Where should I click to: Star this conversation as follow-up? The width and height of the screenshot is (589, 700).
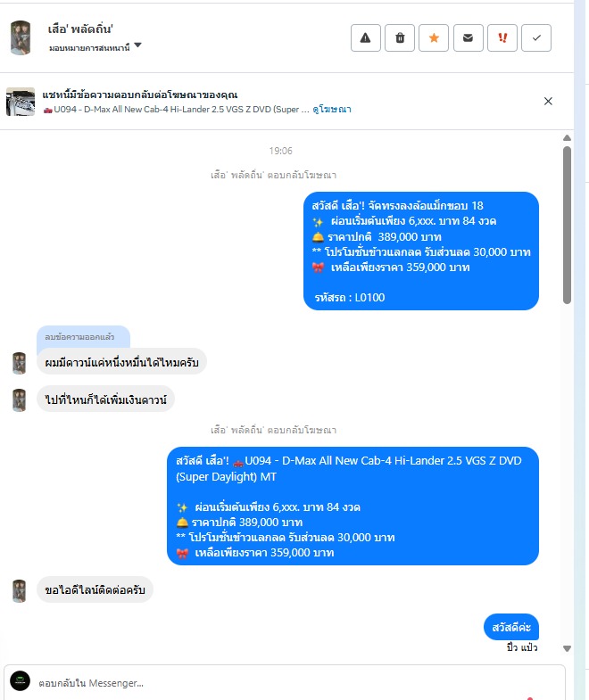click(x=434, y=38)
